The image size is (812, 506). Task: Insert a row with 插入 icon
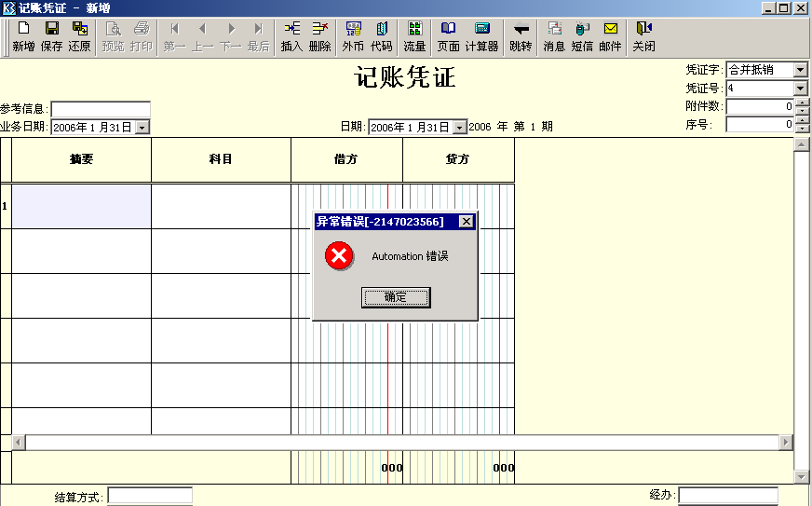pos(291,35)
